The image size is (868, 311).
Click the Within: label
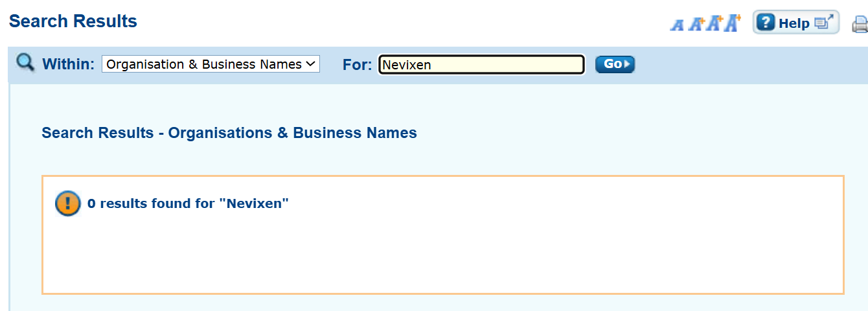pos(68,64)
